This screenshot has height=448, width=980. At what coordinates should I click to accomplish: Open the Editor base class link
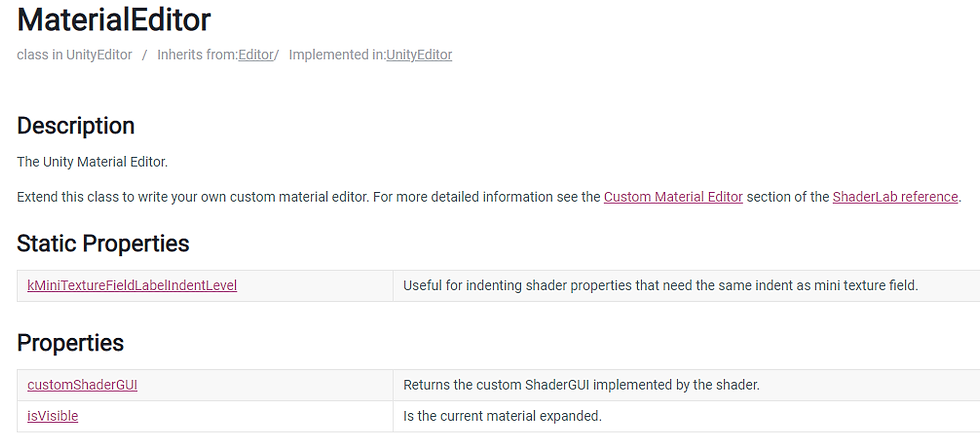click(256, 55)
